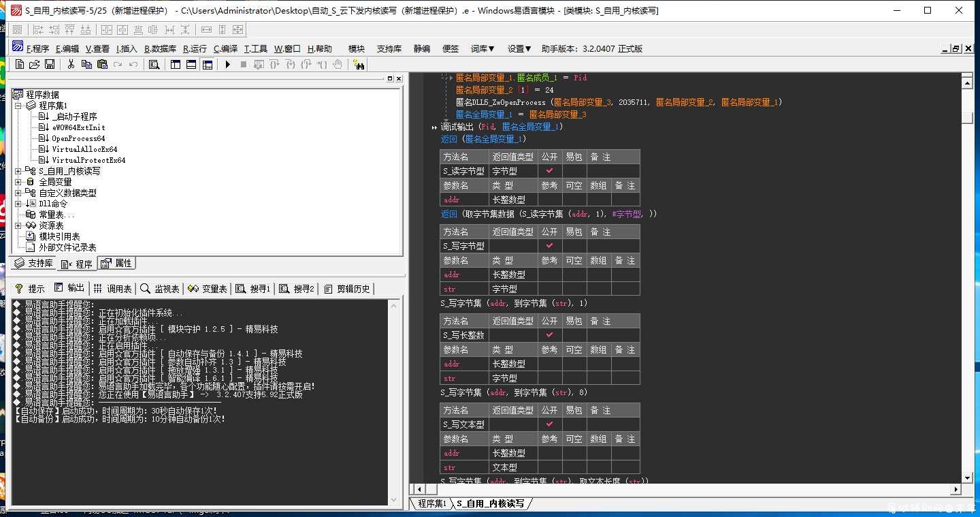Switch to the 变量表 tab
This screenshot has height=517, width=980.
[208, 289]
